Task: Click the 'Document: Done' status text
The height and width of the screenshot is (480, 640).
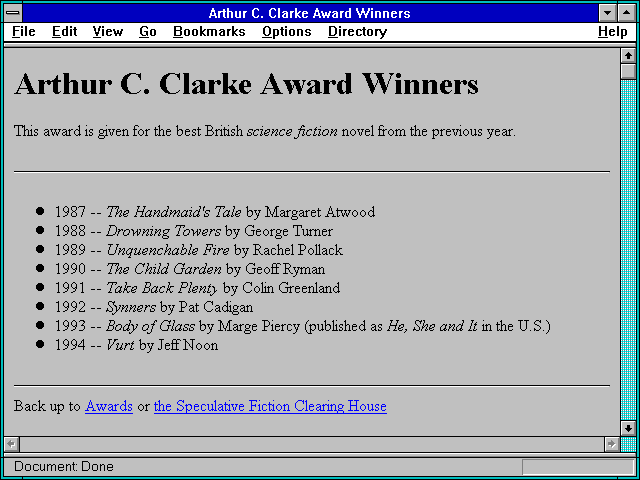Action: click(x=64, y=467)
